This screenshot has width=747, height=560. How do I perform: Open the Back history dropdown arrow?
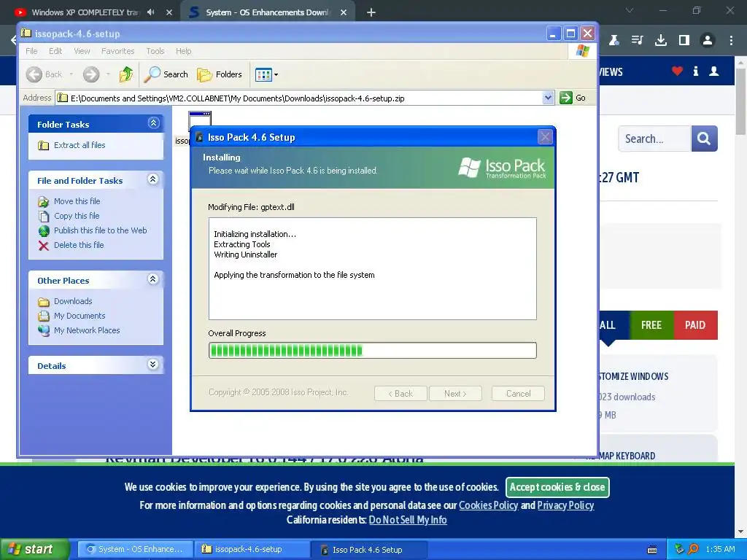tap(71, 74)
